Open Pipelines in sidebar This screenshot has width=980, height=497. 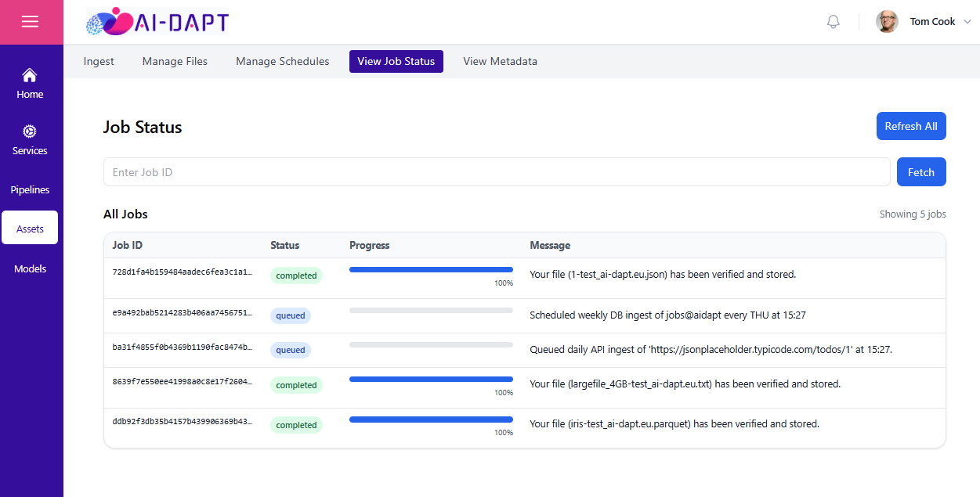(30, 189)
